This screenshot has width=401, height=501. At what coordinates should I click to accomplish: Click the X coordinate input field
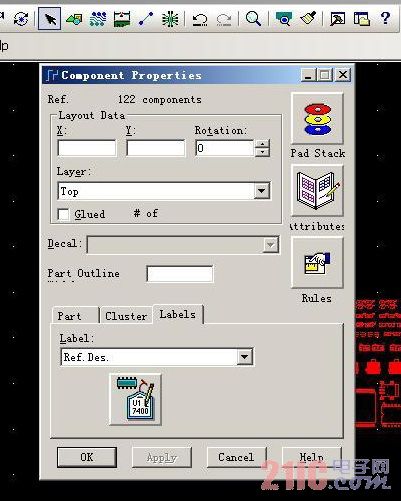87,148
